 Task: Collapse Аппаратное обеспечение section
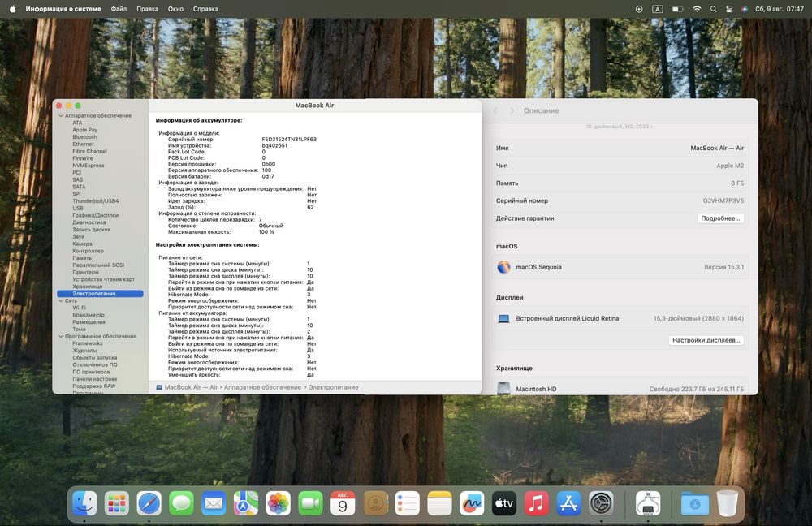(61, 116)
